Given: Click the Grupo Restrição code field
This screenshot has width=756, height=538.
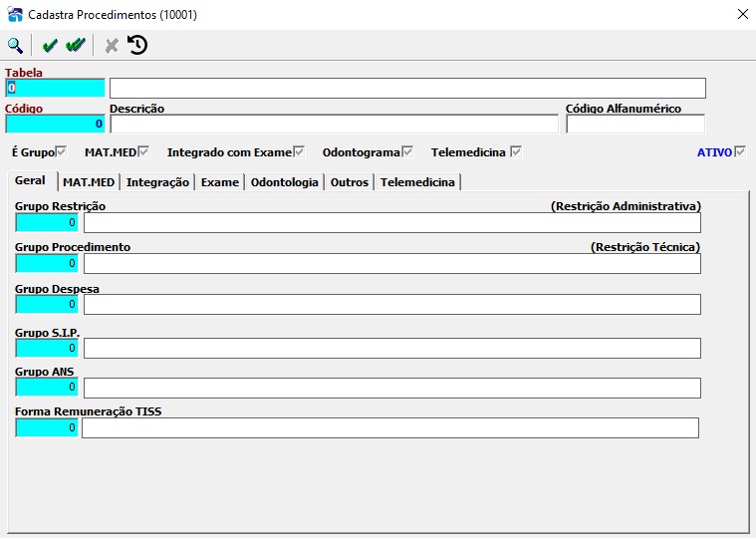Looking at the screenshot, I should (47, 223).
